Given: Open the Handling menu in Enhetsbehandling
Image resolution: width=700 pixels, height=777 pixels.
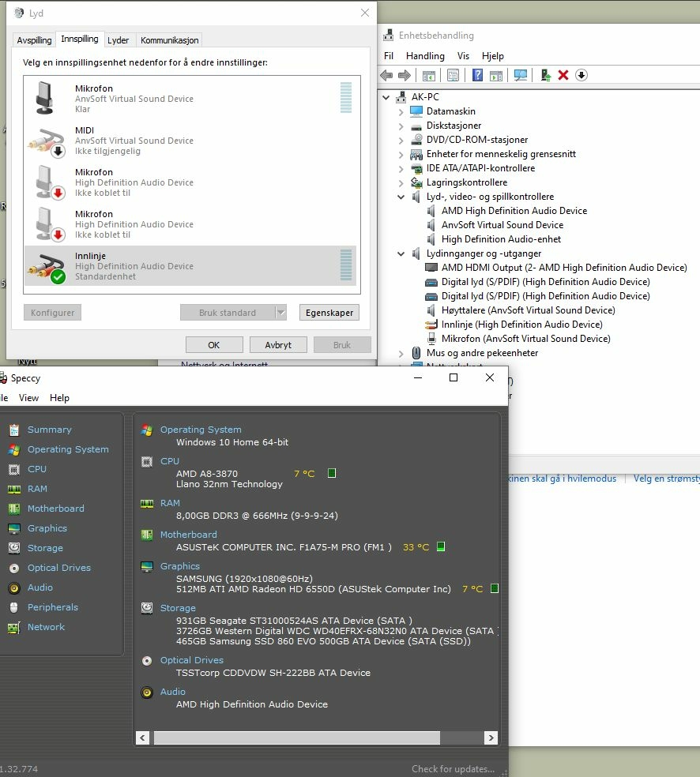Looking at the screenshot, I should 425,56.
